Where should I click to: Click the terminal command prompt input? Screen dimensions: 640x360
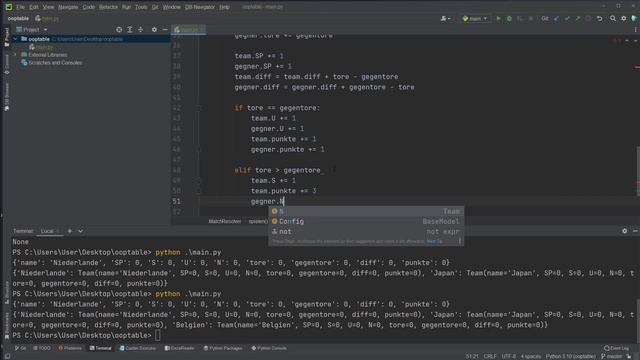tap(158, 336)
